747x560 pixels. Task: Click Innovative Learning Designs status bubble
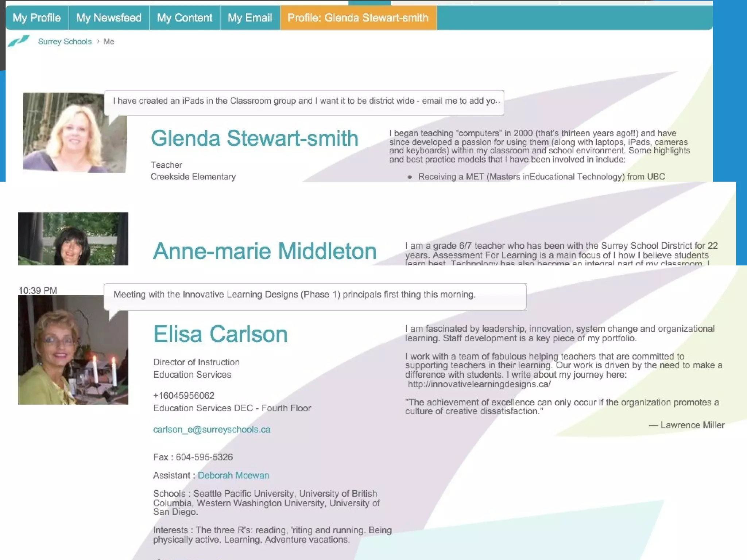coord(315,295)
